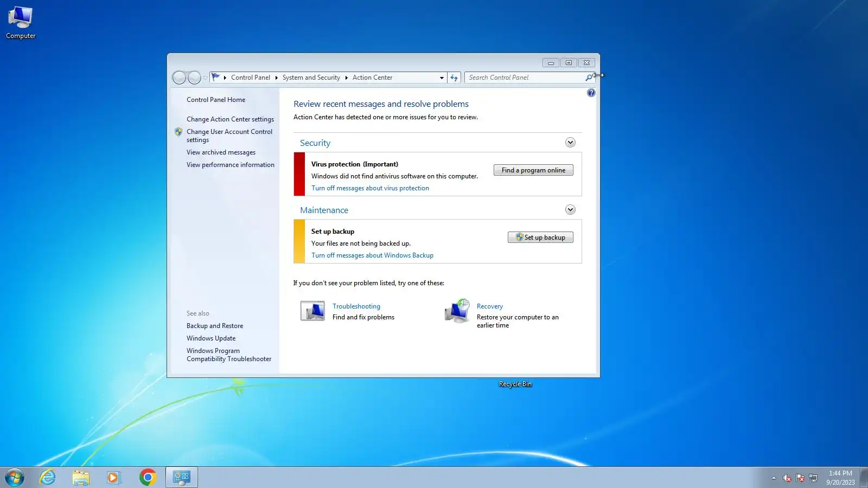Click the Action Center flag icon in address bar
The height and width of the screenshot is (488, 868).
(215, 77)
